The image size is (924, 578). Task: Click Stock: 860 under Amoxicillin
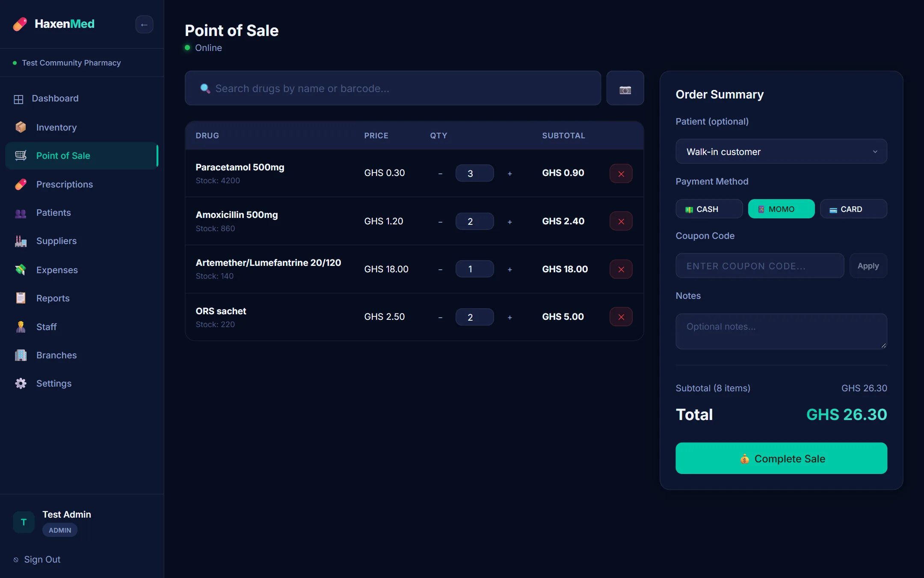215,229
